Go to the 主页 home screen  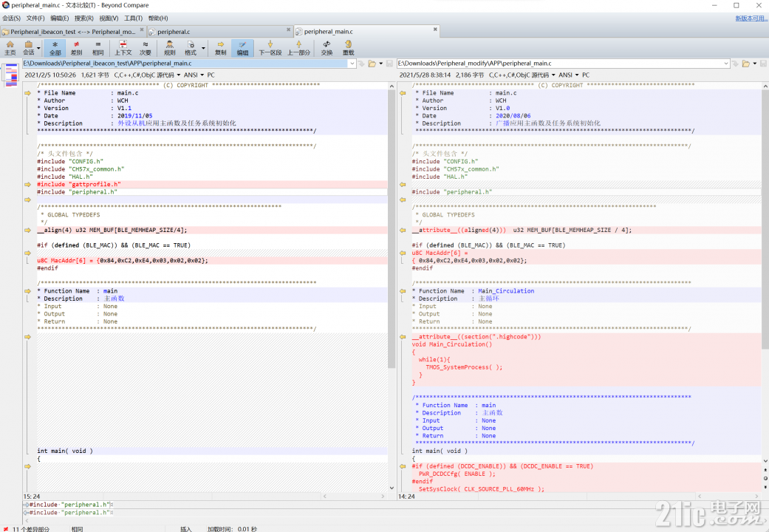click(x=10, y=47)
